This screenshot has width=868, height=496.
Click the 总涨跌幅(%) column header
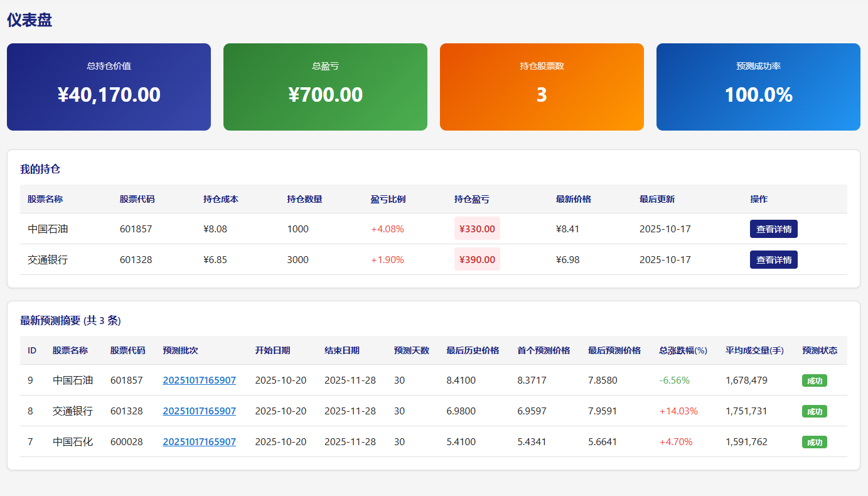click(683, 350)
